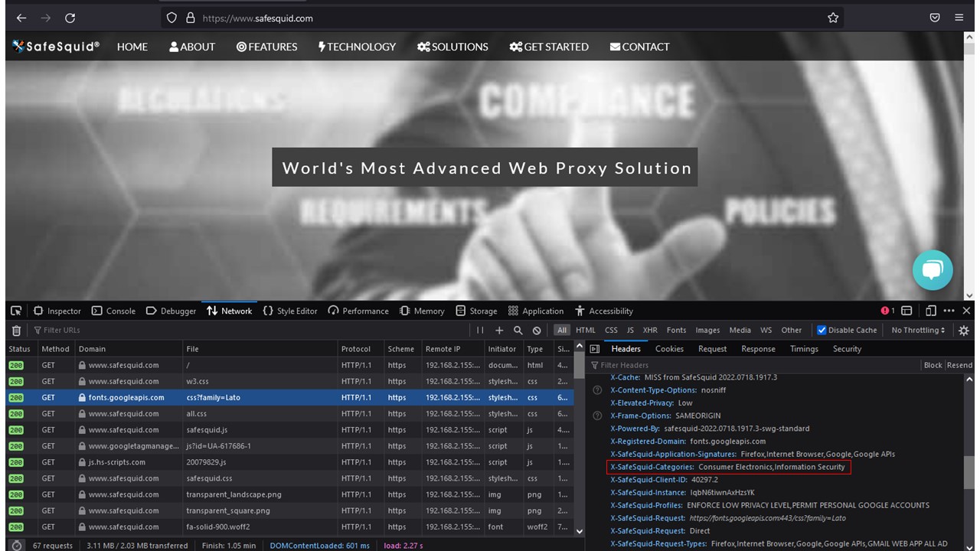
Task: Open the Firefox hamburger menu
Action: click(959, 18)
